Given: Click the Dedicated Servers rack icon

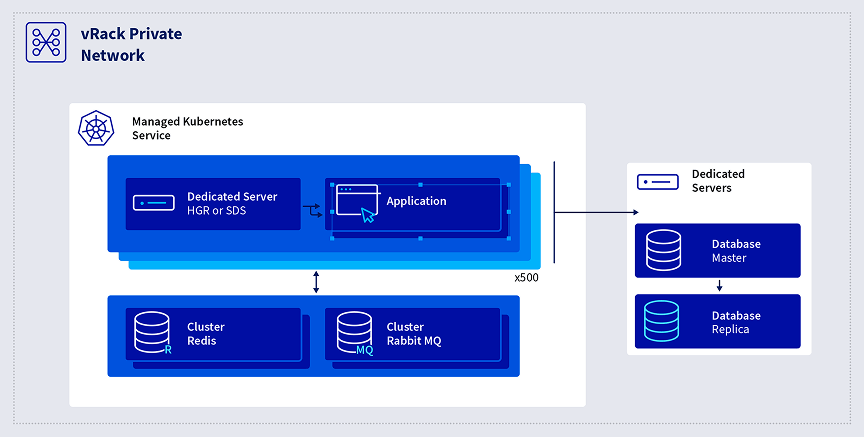Looking at the screenshot, I should tap(658, 181).
